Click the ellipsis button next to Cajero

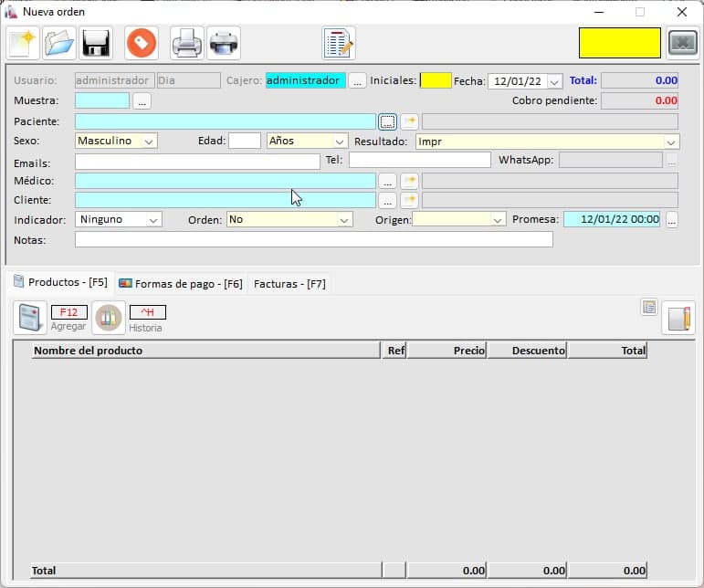[358, 81]
